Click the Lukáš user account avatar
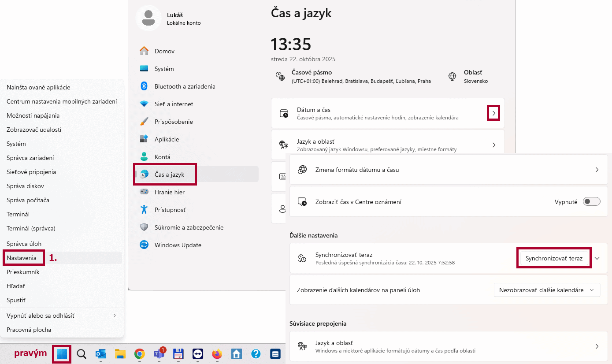612x364 pixels. 148,19
